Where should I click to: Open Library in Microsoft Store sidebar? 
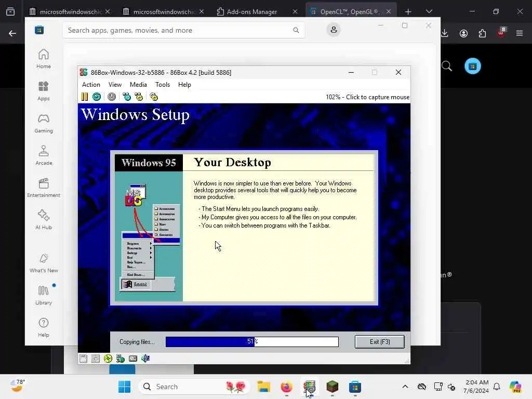point(44,296)
